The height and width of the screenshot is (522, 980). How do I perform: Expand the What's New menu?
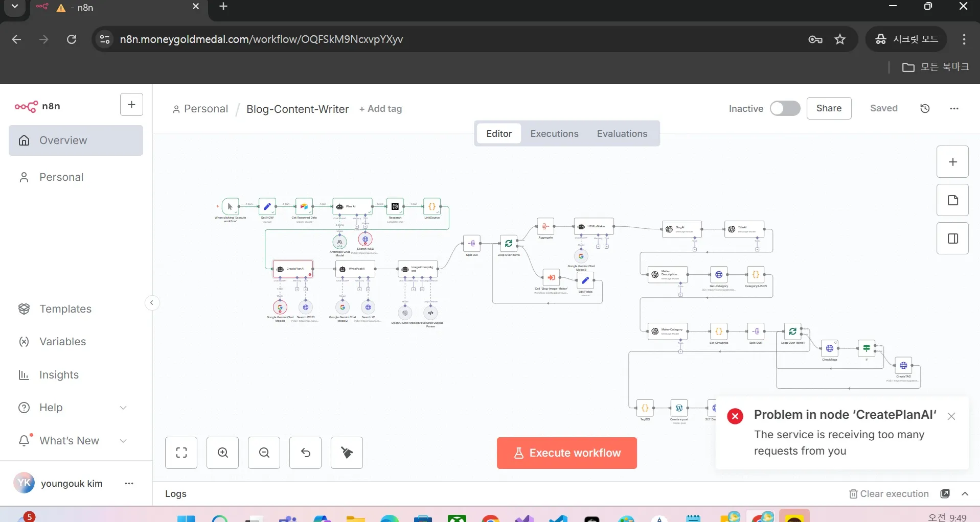tap(76, 441)
